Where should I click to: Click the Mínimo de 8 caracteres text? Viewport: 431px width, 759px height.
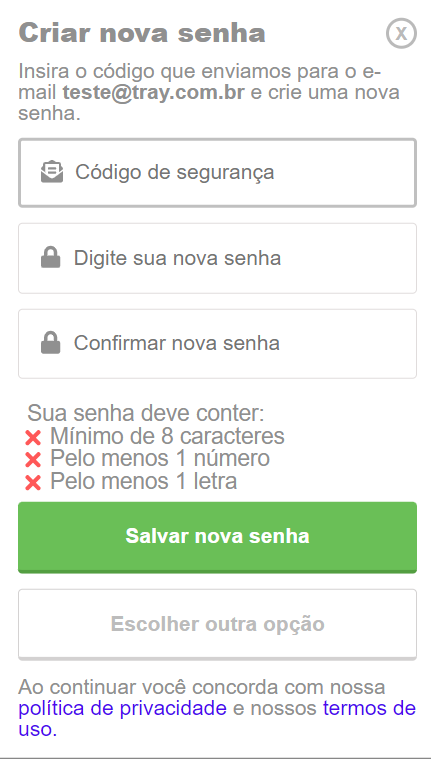click(x=167, y=436)
